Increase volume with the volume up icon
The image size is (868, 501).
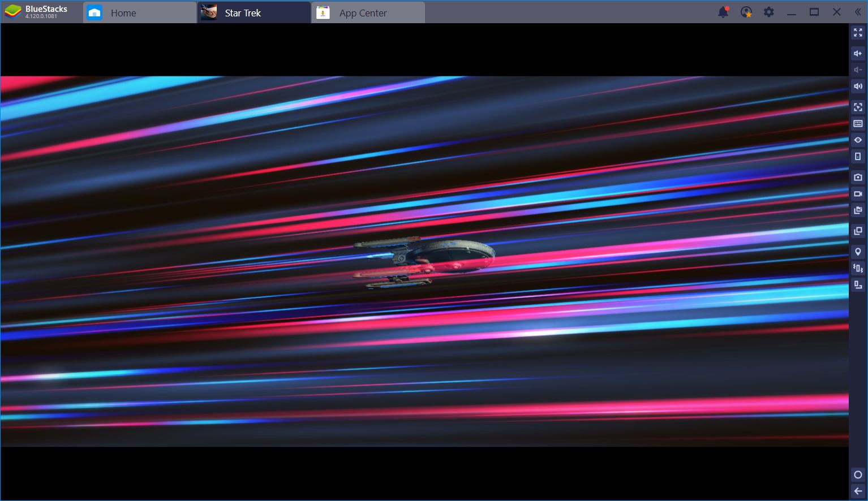(858, 53)
